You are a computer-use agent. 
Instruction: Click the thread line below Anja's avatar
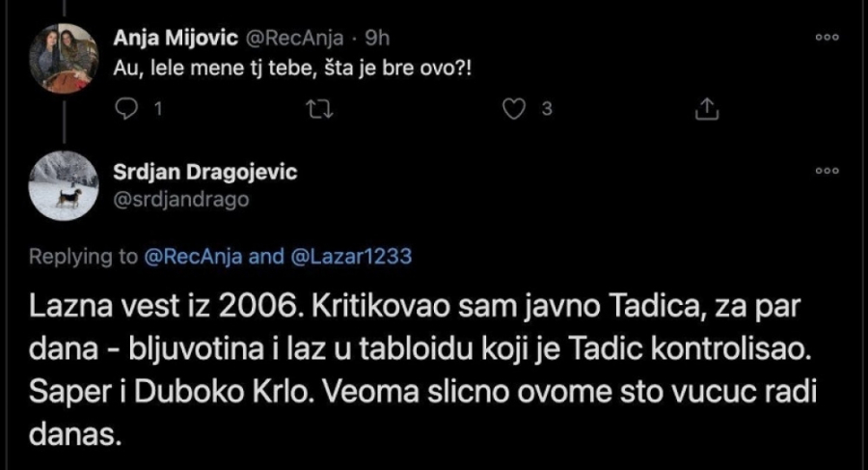click(x=66, y=118)
